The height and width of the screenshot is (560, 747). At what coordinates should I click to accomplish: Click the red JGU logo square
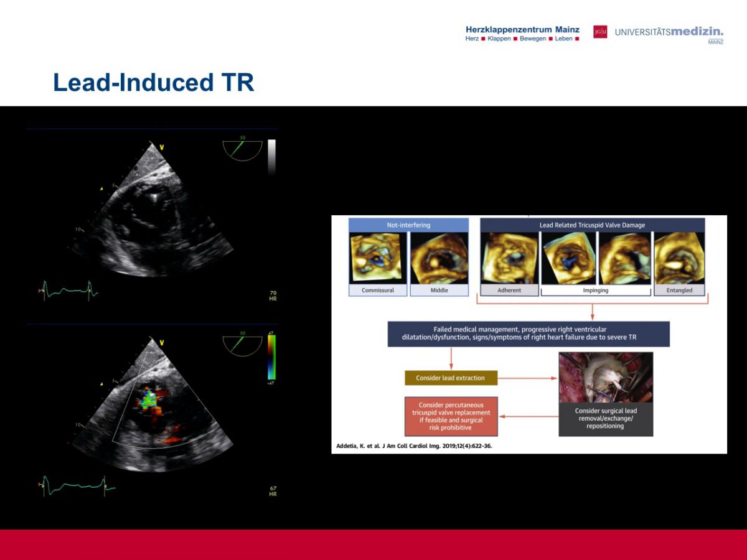[x=600, y=32]
